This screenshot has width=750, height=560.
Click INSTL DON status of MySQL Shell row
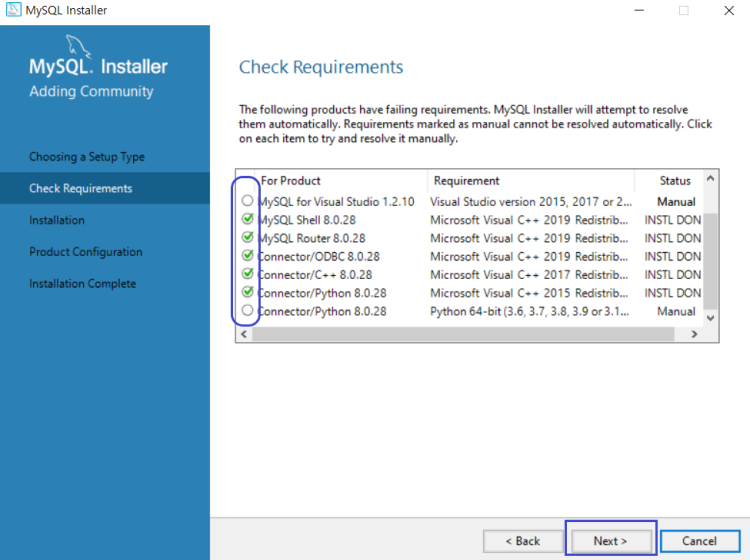point(673,220)
